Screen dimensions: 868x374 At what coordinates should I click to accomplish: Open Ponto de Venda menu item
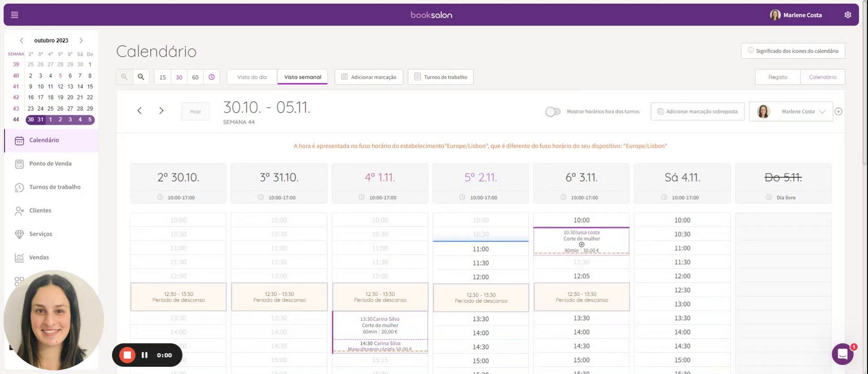point(50,164)
